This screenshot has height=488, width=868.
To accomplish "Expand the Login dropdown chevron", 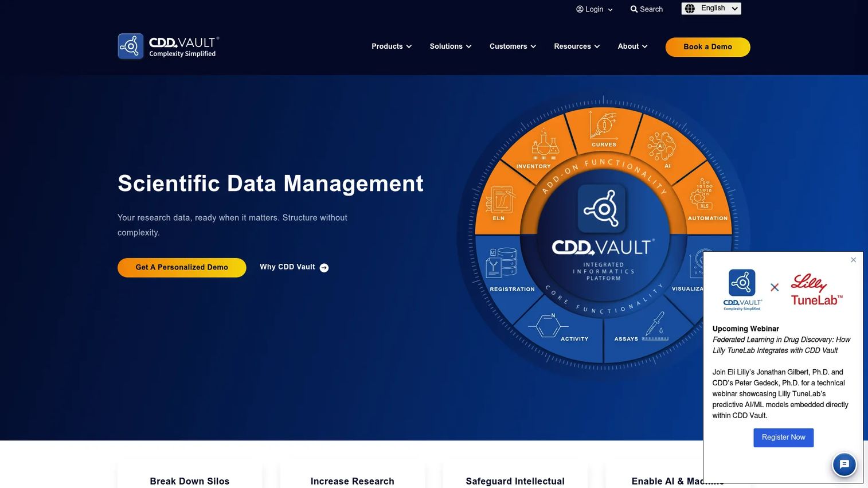I will [x=610, y=10].
